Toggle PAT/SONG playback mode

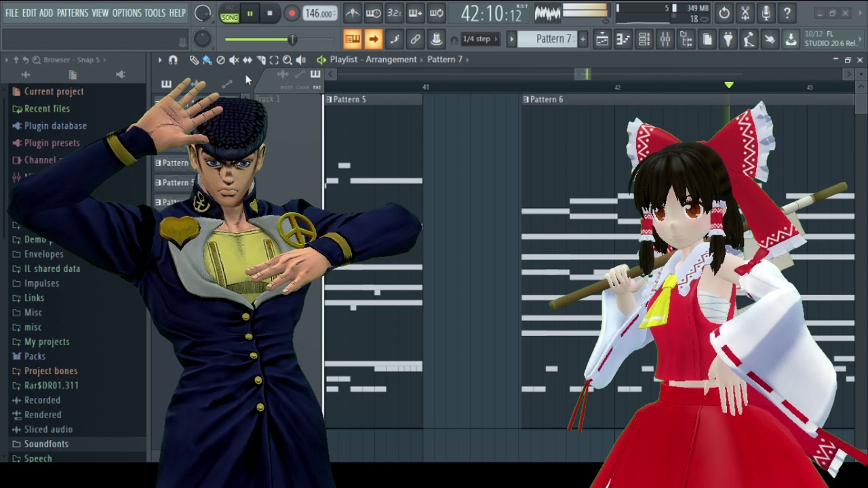pos(229,14)
